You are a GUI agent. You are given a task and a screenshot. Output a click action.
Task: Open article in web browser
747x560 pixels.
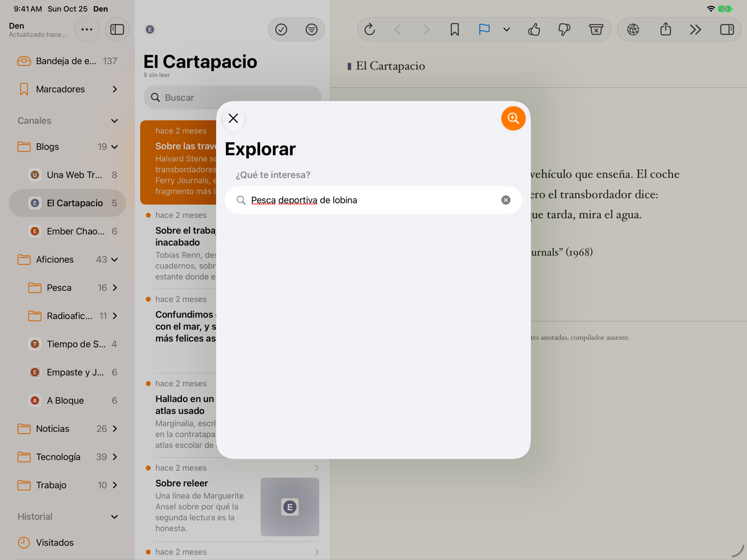[633, 29]
